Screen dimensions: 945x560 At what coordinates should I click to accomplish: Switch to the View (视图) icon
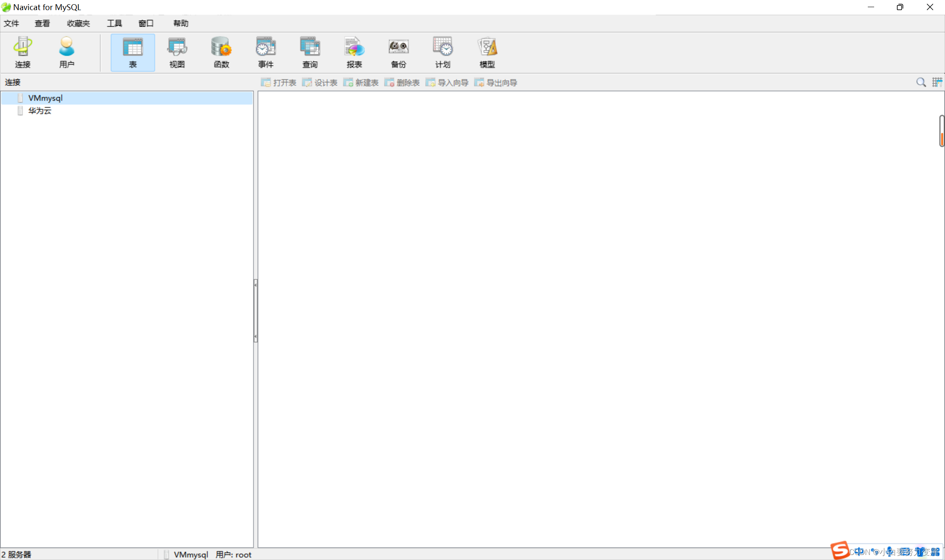[177, 52]
